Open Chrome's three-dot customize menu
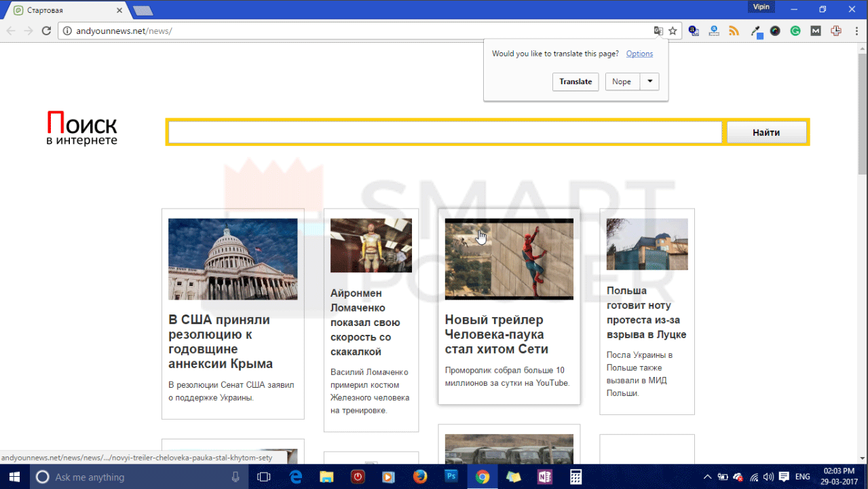868x489 pixels. 856,31
